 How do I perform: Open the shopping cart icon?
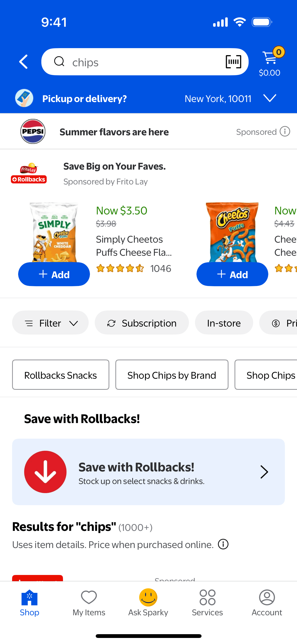[270, 58]
